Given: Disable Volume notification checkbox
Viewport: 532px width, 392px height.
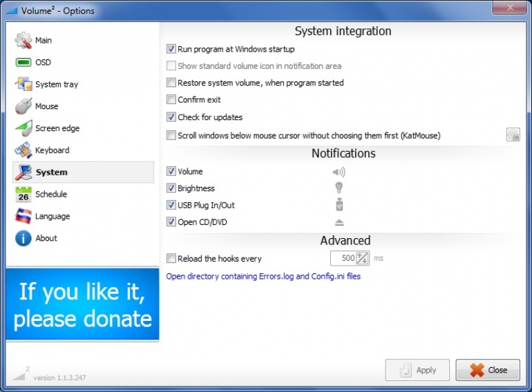Looking at the screenshot, I should click(x=171, y=171).
